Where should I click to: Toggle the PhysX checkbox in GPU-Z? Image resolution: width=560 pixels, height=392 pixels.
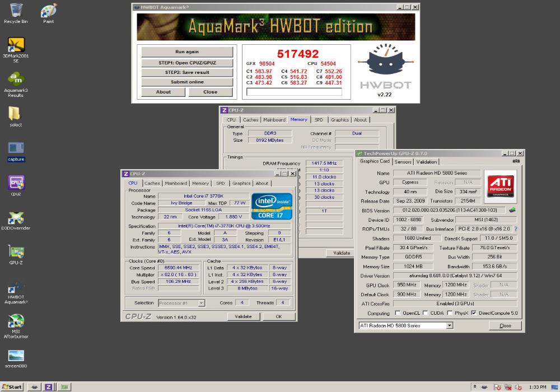point(450,312)
